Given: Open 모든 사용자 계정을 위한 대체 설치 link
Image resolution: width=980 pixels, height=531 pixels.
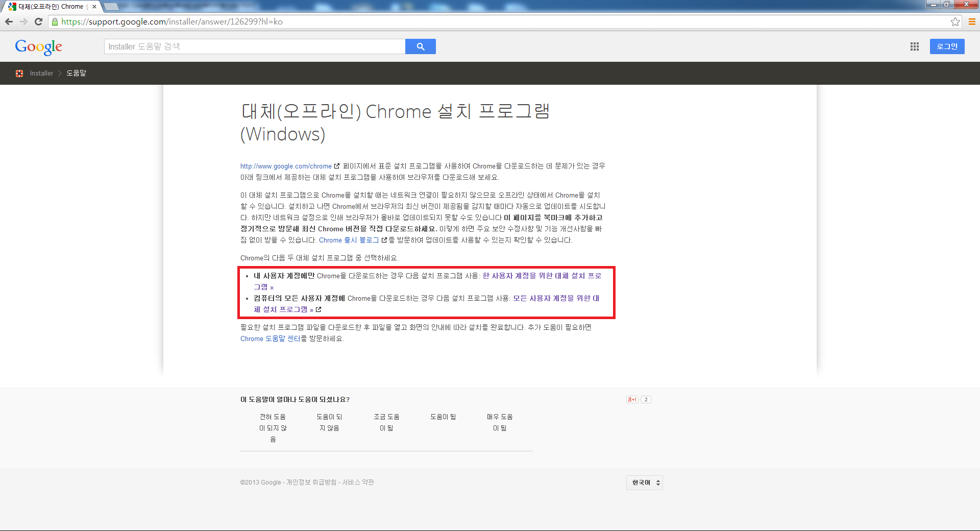Looking at the screenshot, I should tap(426, 304).
